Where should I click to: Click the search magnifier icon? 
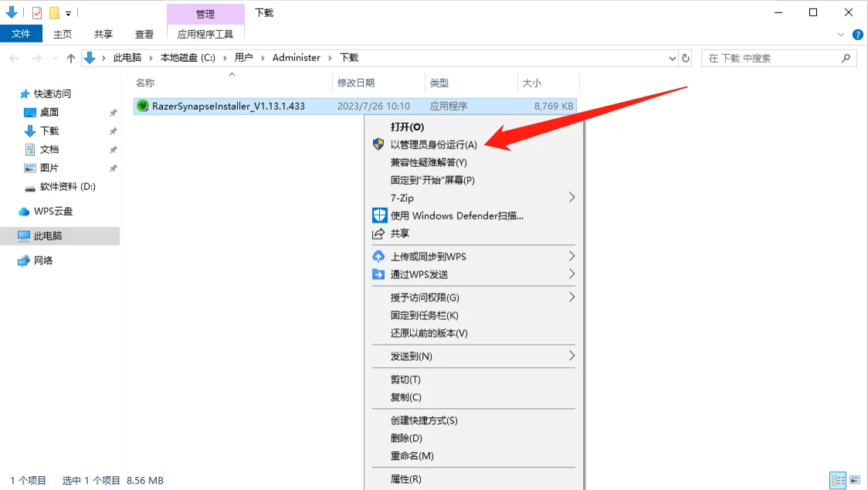pyautogui.click(x=846, y=58)
